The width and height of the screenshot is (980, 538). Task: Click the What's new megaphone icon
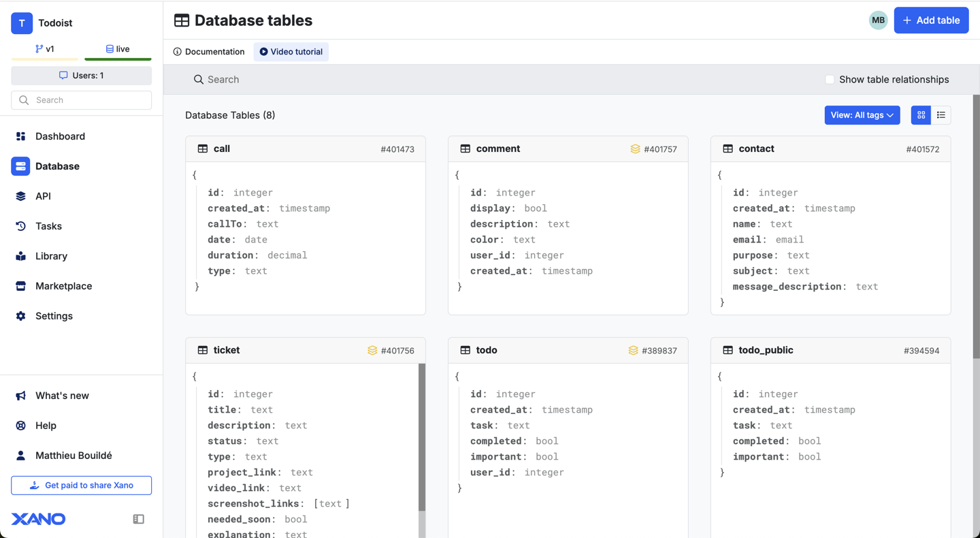[x=20, y=396]
